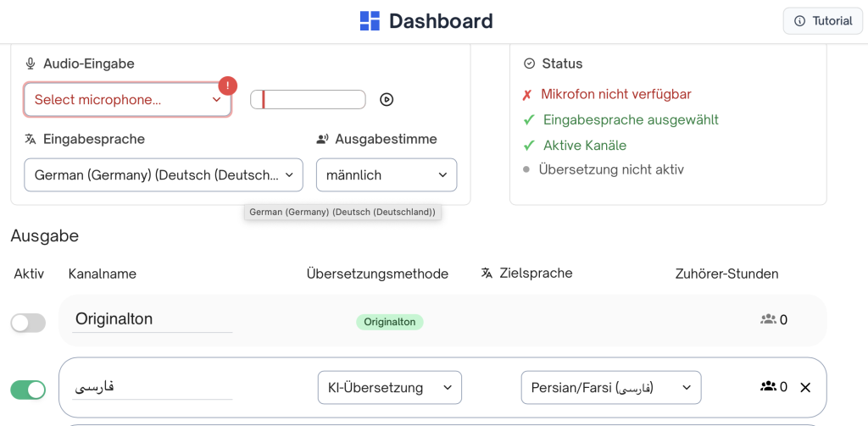The width and height of the screenshot is (868, 426).
Task: Click the listeners icon in Originalton row
Action: 768,319
